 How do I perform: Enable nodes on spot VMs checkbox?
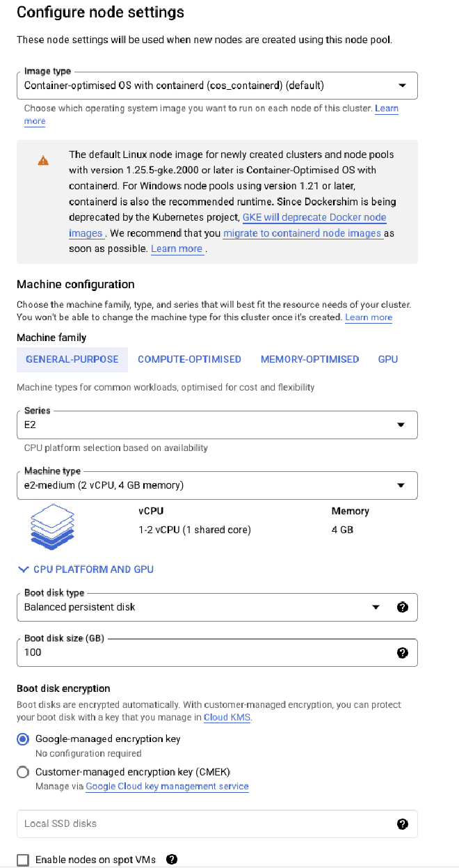(x=23, y=860)
